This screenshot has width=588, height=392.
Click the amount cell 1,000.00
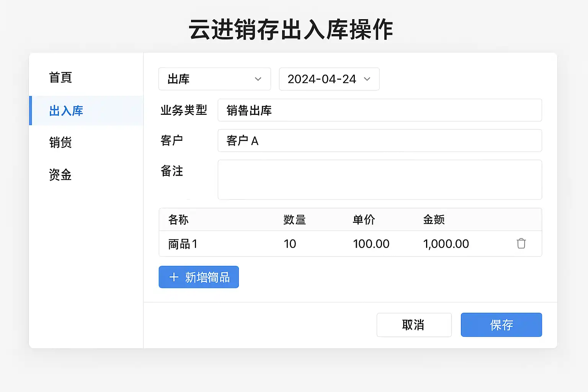[446, 244]
